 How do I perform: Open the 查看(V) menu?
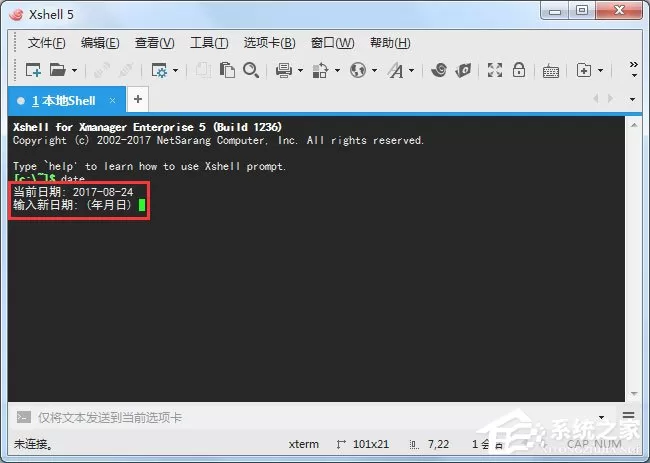pos(155,43)
